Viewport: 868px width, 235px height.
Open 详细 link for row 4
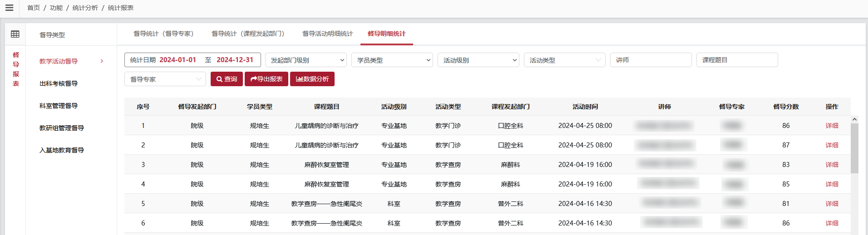pyautogui.click(x=832, y=184)
